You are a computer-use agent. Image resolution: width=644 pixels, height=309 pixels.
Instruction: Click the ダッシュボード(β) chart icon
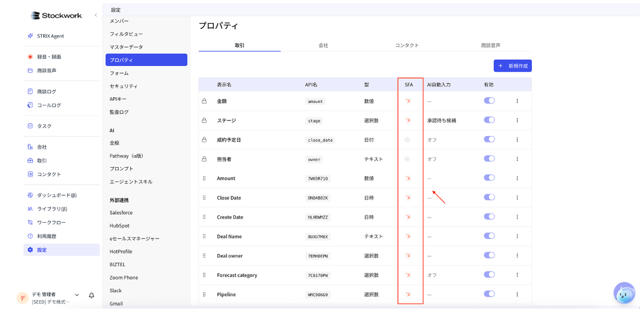pos(30,195)
